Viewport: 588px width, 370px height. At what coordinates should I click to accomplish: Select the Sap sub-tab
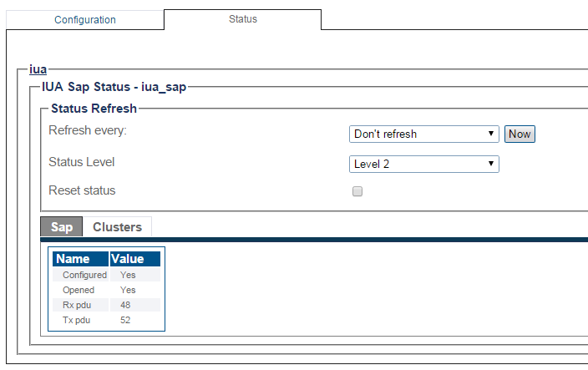click(x=62, y=227)
